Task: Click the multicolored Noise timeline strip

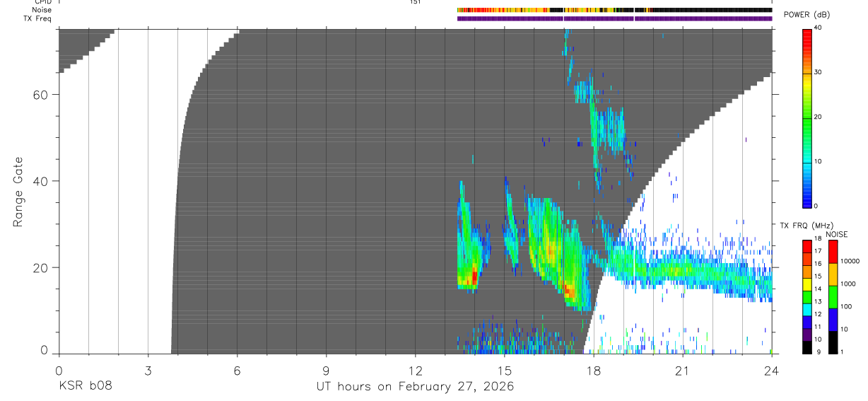Action: (x=614, y=10)
